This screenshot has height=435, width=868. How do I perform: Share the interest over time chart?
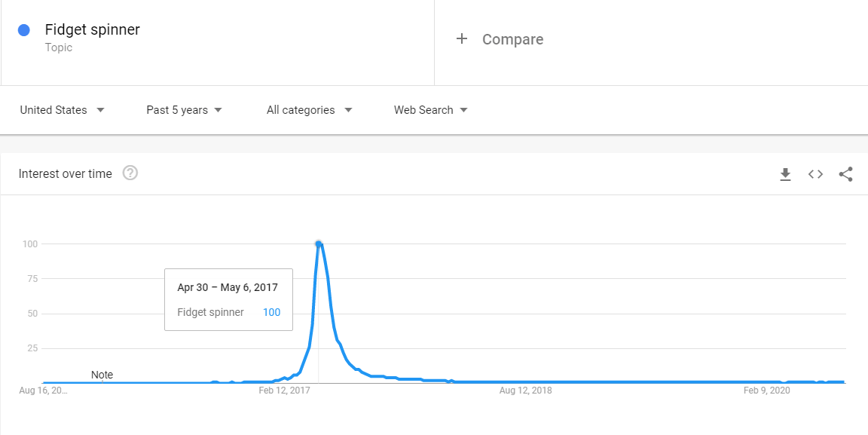click(845, 175)
